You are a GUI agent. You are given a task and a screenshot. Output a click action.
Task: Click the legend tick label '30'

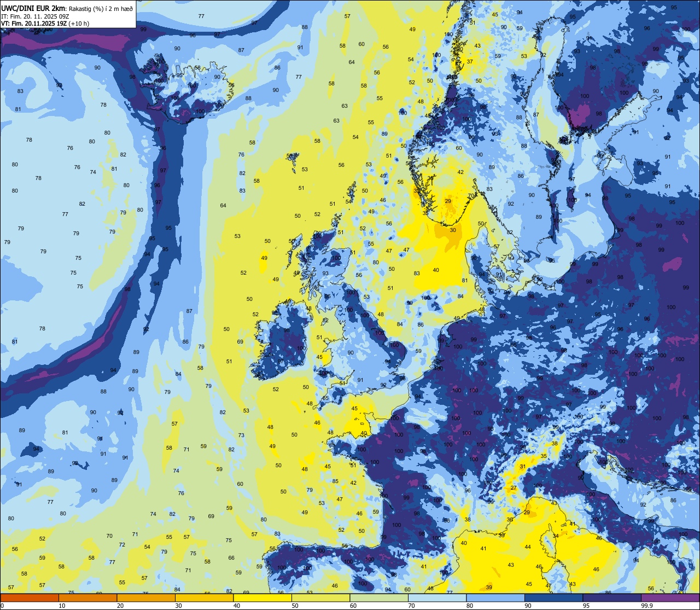(x=178, y=606)
